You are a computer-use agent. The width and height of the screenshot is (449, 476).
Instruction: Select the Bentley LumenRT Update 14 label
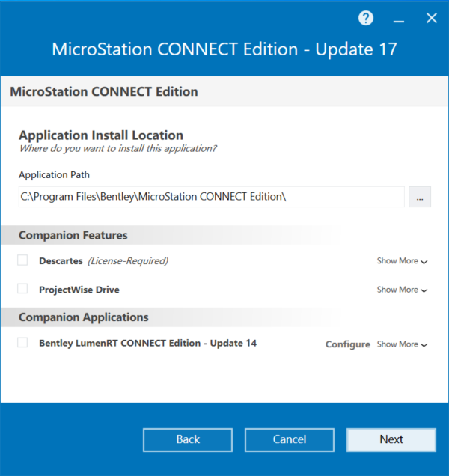click(x=148, y=343)
